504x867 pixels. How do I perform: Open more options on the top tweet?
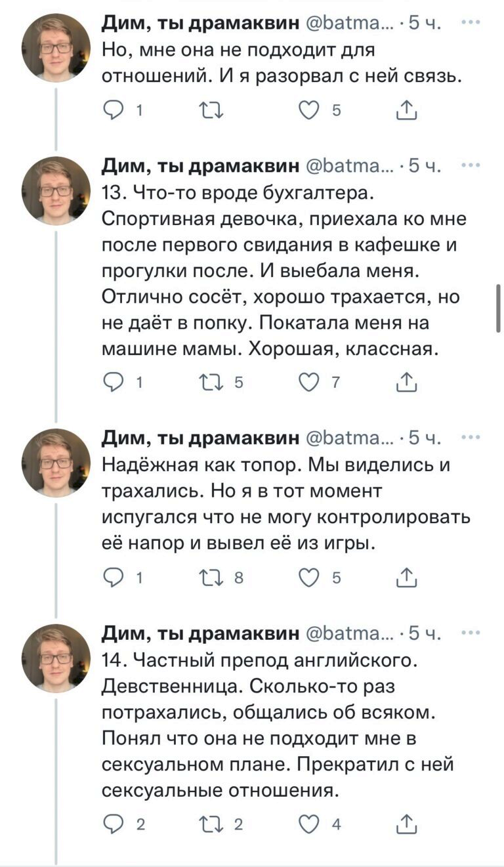[470, 23]
